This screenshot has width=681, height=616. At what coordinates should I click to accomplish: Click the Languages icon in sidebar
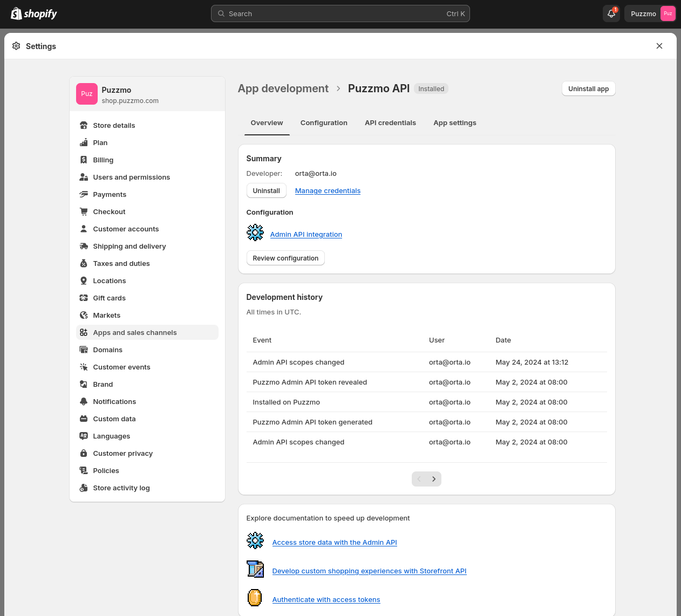point(84,436)
